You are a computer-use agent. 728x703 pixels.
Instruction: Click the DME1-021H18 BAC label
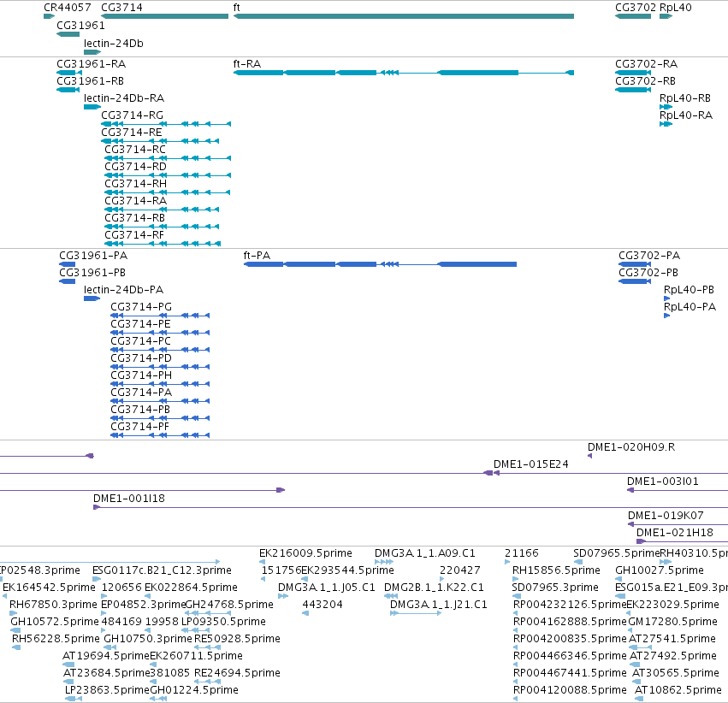[675, 533]
